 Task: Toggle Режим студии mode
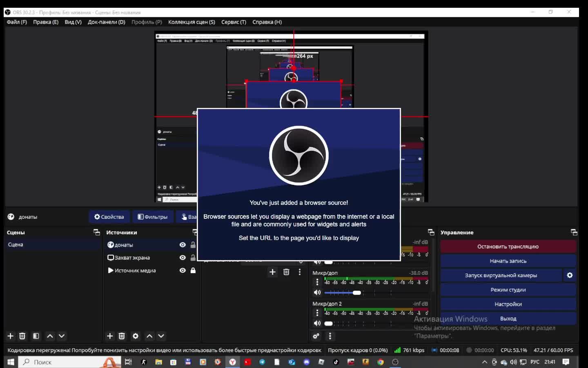pos(508,289)
